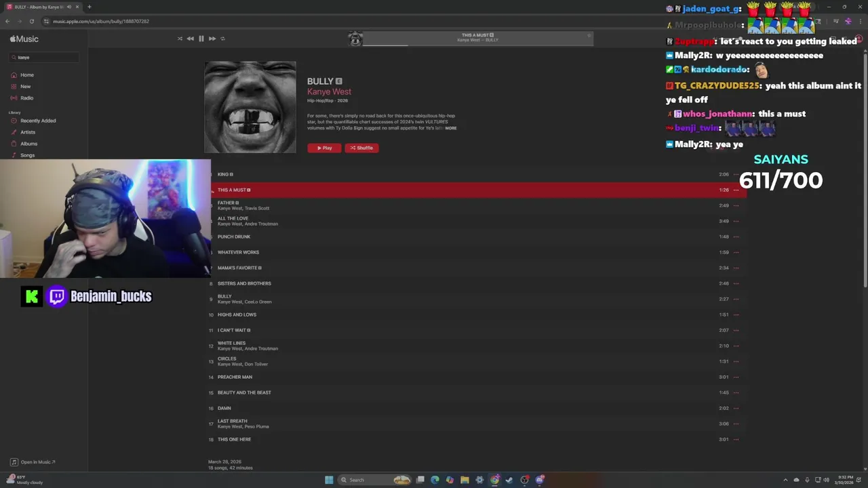Open the Kanye West artist link

(329, 91)
